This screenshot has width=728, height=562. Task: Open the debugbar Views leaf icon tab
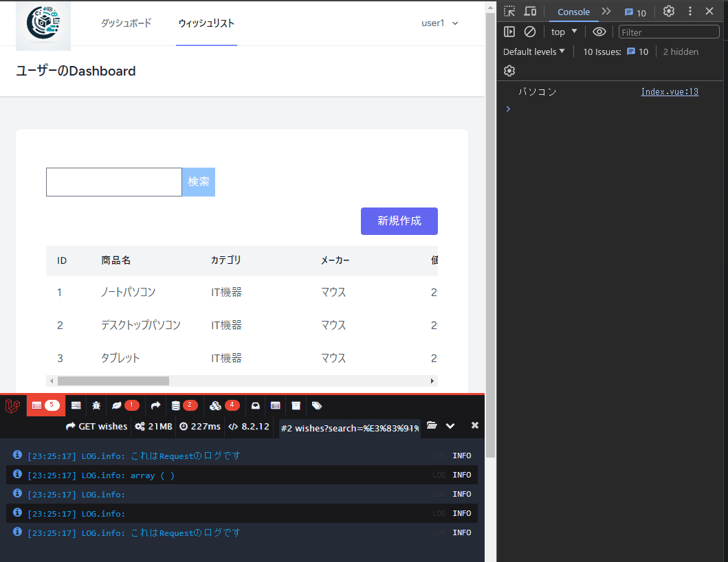point(125,405)
